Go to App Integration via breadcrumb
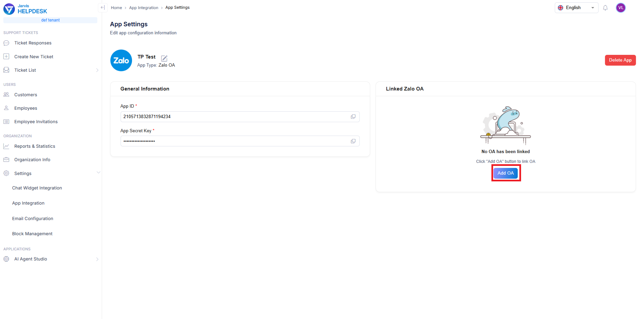 point(143,8)
